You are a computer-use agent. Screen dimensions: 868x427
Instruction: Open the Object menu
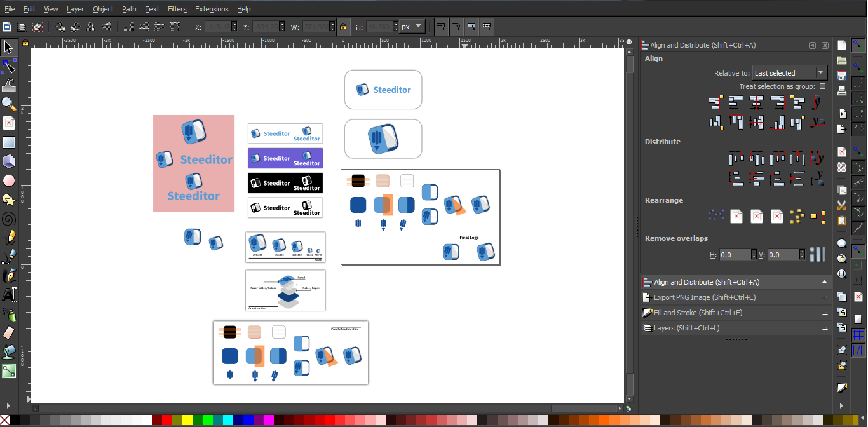[x=103, y=9]
